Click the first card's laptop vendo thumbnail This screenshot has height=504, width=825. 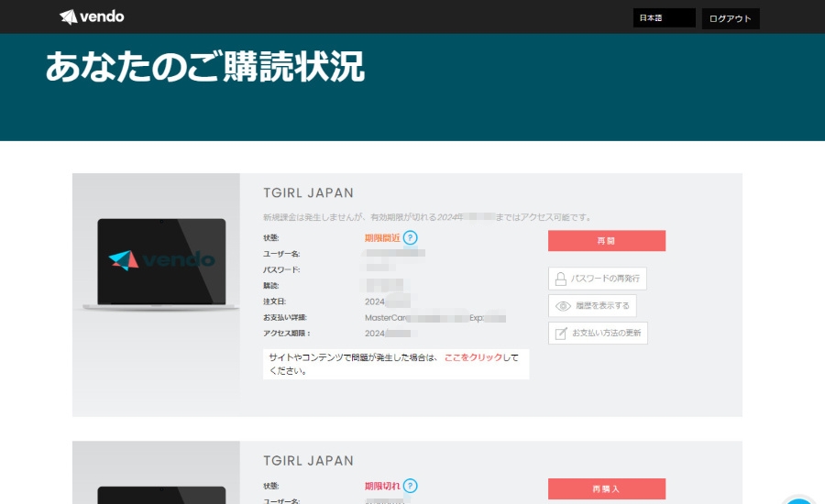click(x=161, y=264)
